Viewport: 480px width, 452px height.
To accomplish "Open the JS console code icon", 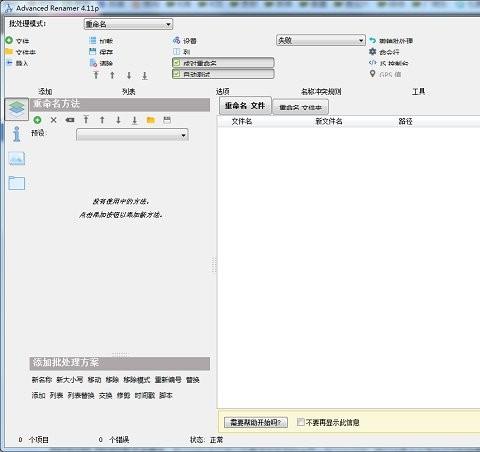I will tap(373, 63).
